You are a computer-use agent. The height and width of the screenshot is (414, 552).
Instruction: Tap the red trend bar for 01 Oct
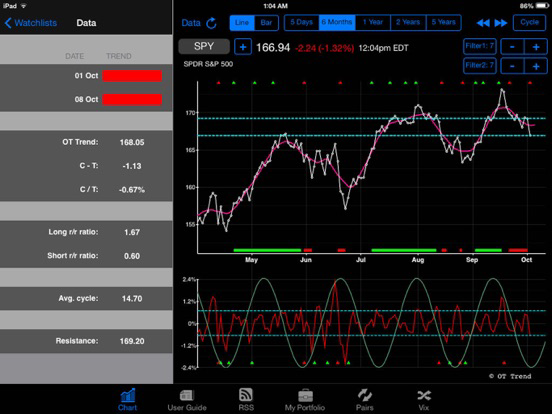click(x=132, y=76)
